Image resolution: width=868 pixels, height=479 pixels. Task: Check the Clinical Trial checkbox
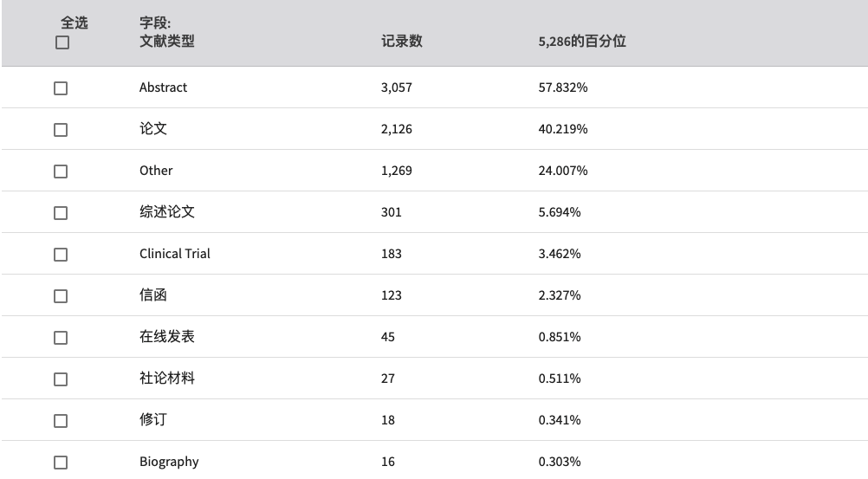click(x=61, y=255)
